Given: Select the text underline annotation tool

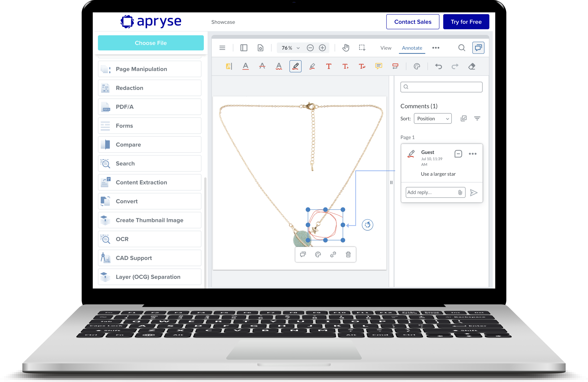Looking at the screenshot, I should [245, 66].
